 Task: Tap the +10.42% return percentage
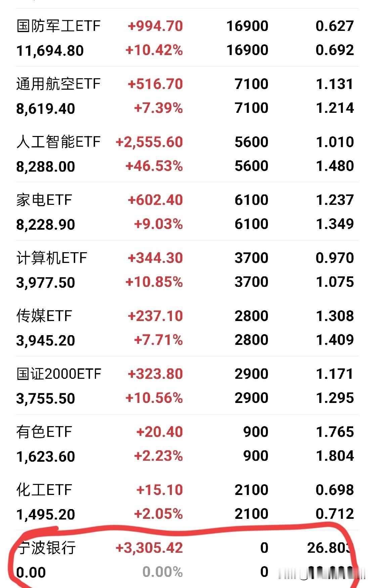coord(154,50)
